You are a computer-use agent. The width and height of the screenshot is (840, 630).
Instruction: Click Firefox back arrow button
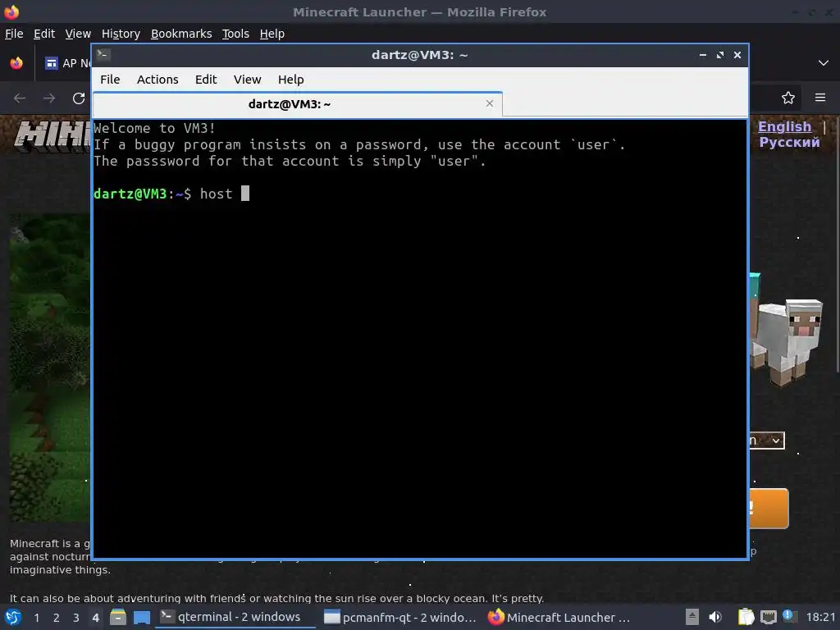[20, 98]
